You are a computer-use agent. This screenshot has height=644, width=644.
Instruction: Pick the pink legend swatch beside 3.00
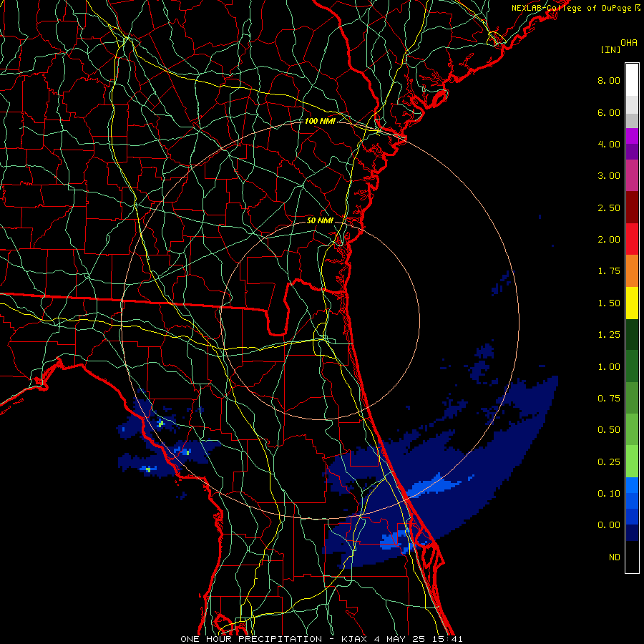pyautogui.click(x=632, y=176)
